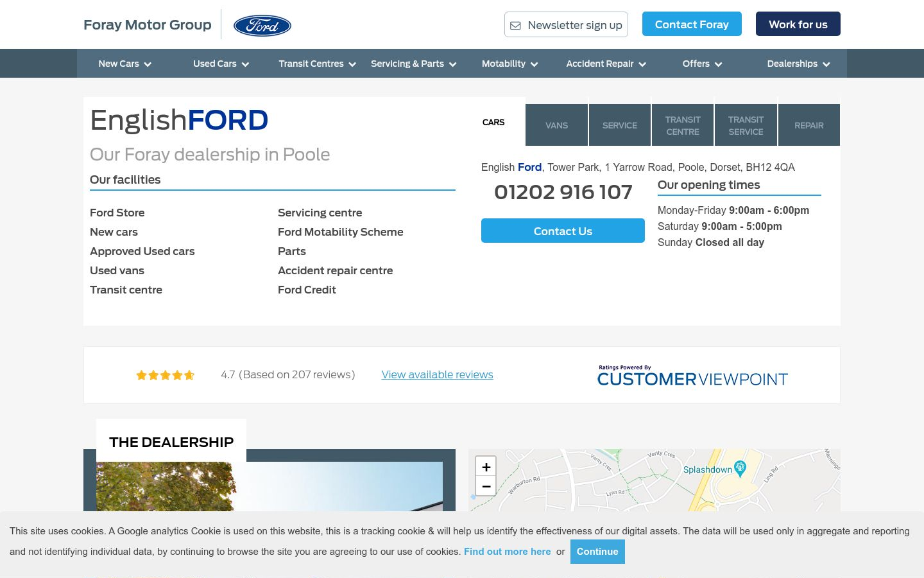Click THE DEALERSHIP heading
This screenshot has height=578, width=924.
point(171,442)
